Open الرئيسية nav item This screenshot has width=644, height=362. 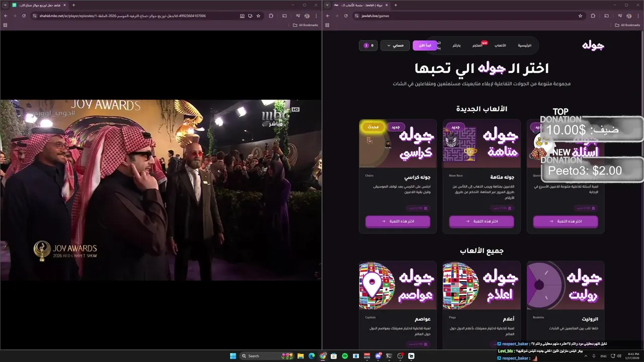tap(525, 45)
